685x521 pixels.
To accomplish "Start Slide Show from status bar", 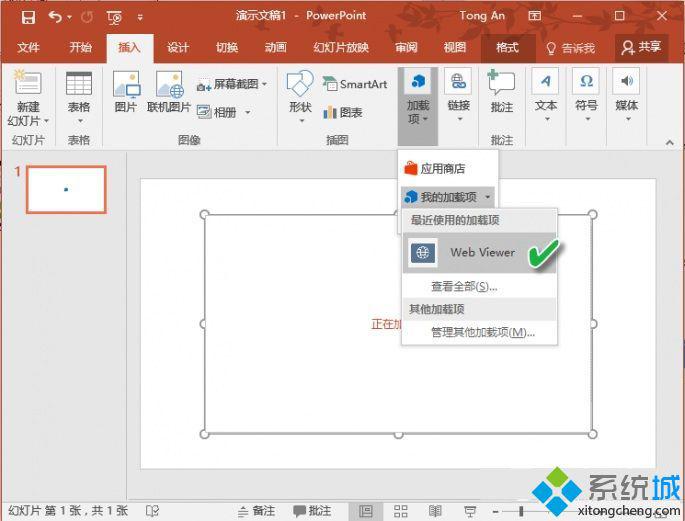I will click(x=470, y=511).
